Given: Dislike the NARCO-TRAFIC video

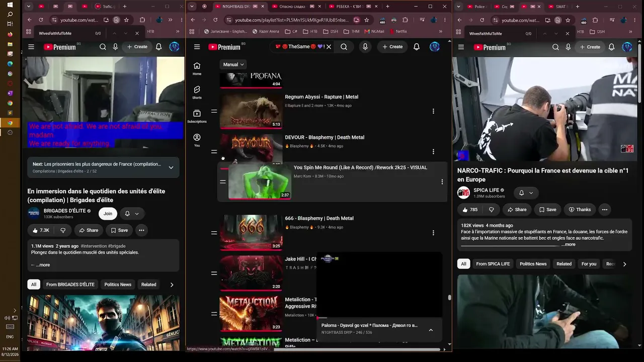Looking at the screenshot, I should 492,210.
